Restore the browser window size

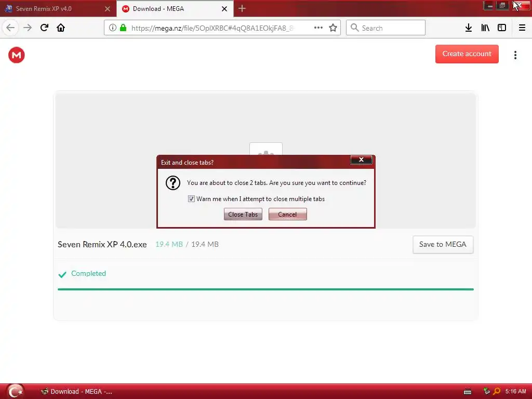pos(502,5)
